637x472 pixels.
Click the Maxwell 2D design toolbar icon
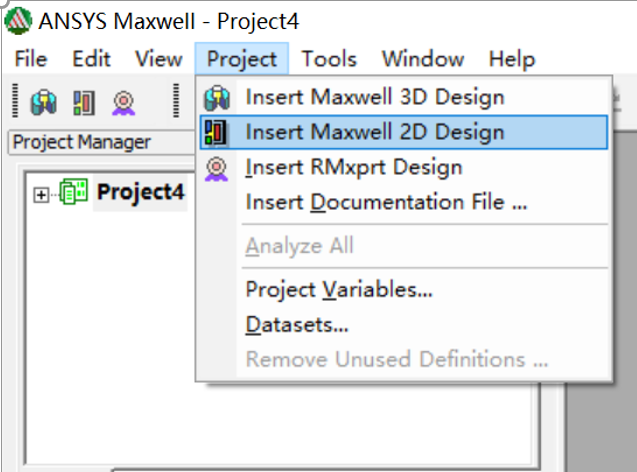[83, 100]
